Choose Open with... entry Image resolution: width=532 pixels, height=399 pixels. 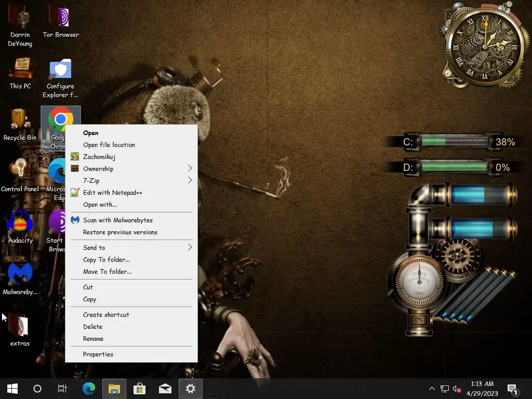click(x=131, y=205)
